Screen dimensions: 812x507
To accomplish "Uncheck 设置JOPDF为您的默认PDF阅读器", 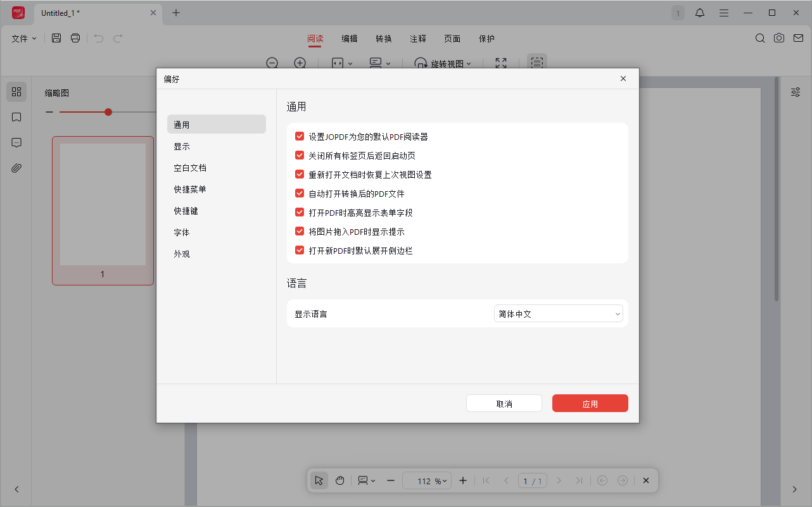I will (x=300, y=137).
